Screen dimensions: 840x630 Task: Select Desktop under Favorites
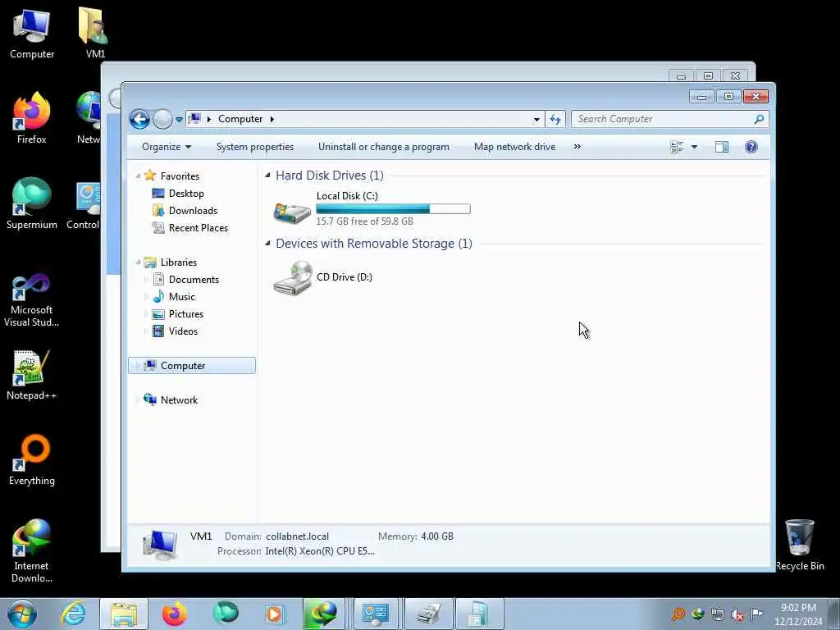coord(185,194)
